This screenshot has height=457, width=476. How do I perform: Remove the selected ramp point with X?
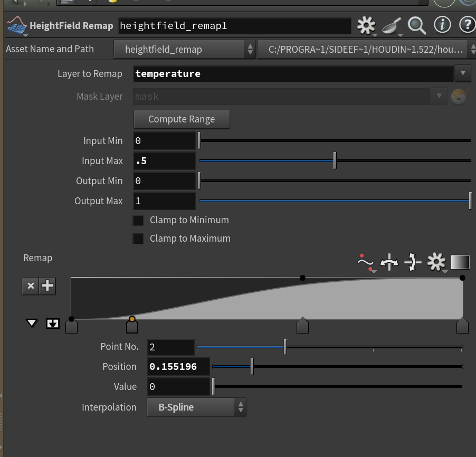coord(31,286)
